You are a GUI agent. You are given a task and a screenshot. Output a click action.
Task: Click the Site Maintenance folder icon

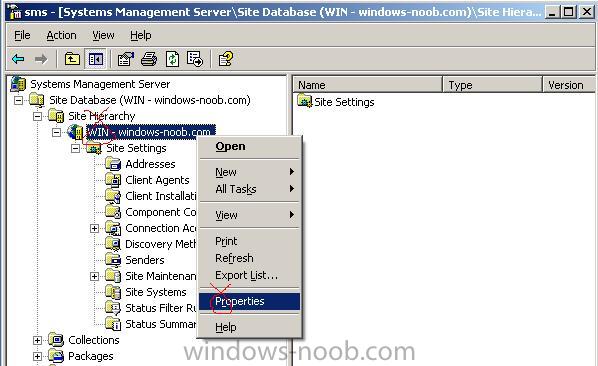[113, 276]
